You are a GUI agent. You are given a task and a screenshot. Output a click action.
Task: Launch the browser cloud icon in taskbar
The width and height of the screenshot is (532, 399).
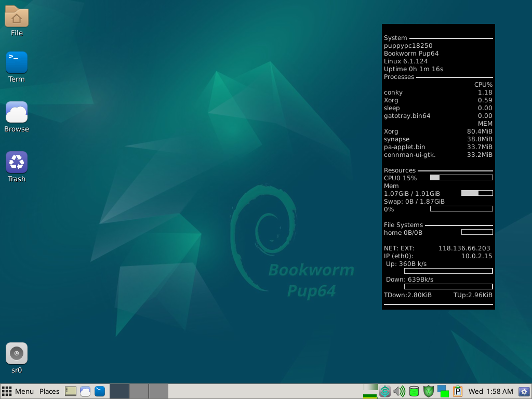click(x=85, y=391)
